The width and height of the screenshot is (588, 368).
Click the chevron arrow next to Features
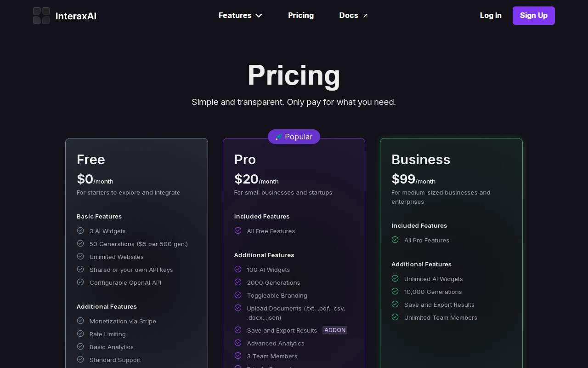259,16
